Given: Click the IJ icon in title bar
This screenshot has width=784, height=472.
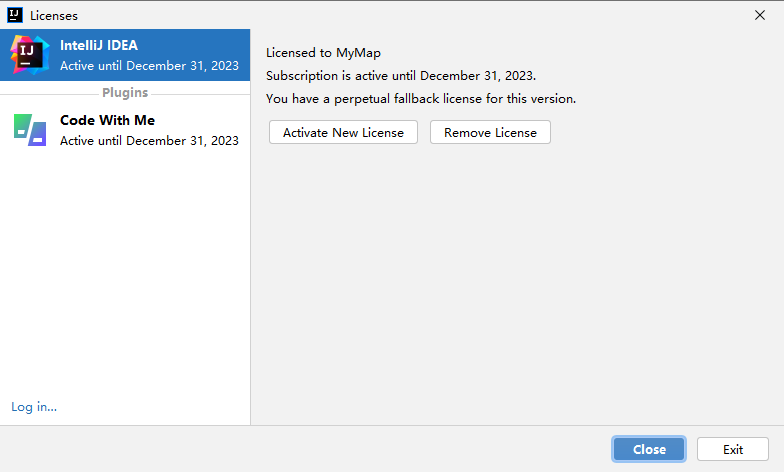Looking at the screenshot, I should [16, 15].
